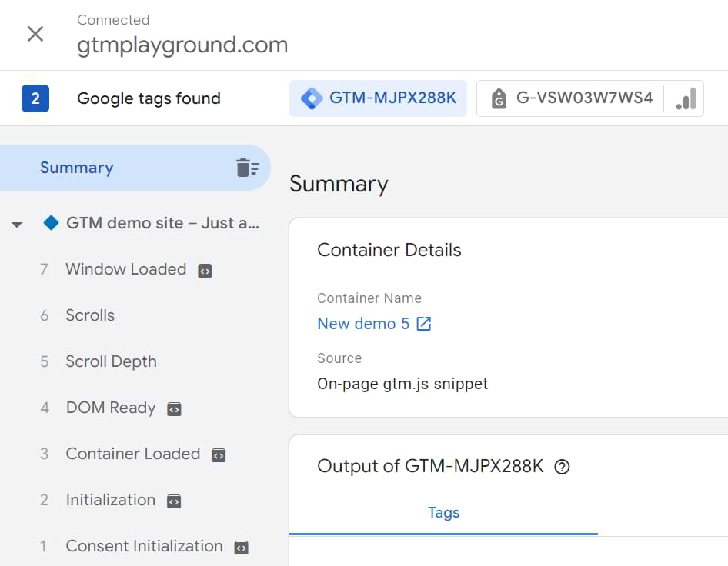The width and height of the screenshot is (728, 566).
Task: Click the code icon beside Container Loaded
Action: click(x=219, y=455)
